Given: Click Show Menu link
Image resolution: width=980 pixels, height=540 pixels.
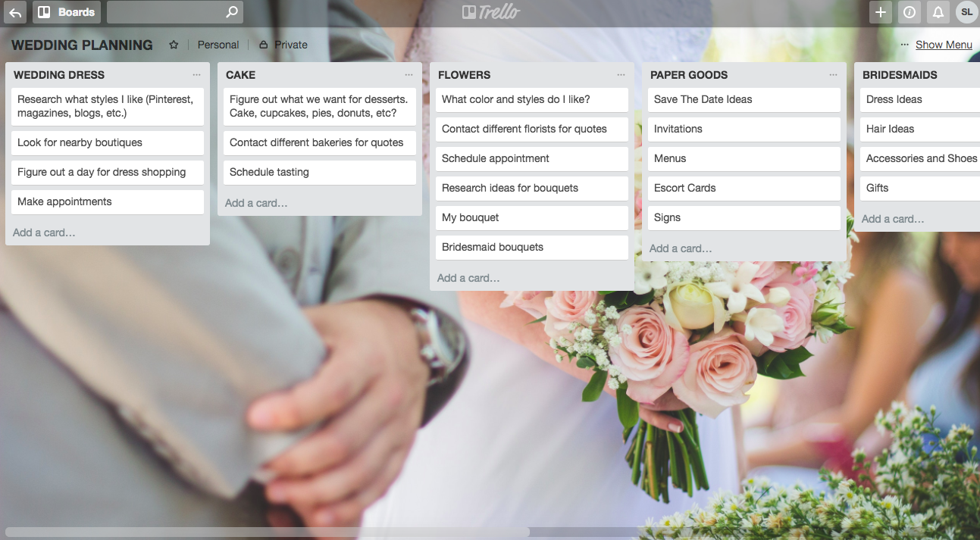Looking at the screenshot, I should click(x=944, y=45).
